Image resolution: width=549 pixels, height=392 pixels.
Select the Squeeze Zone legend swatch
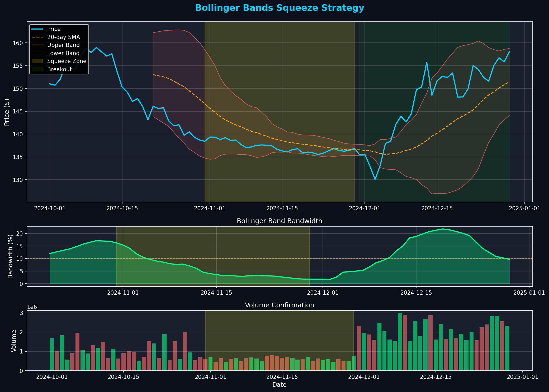pyautogui.click(x=38, y=61)
